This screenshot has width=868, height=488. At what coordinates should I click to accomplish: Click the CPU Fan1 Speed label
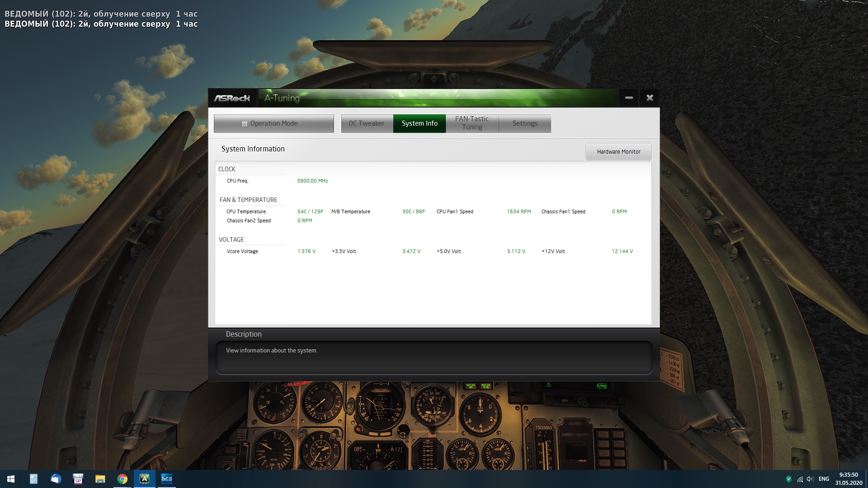click(455, 211)
